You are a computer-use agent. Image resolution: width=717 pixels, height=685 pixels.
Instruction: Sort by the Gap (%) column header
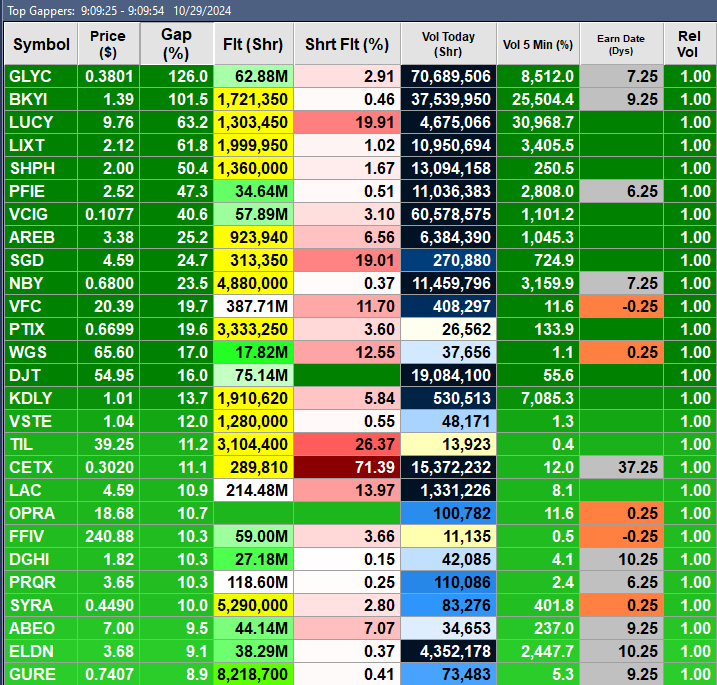tap(177, 44)
